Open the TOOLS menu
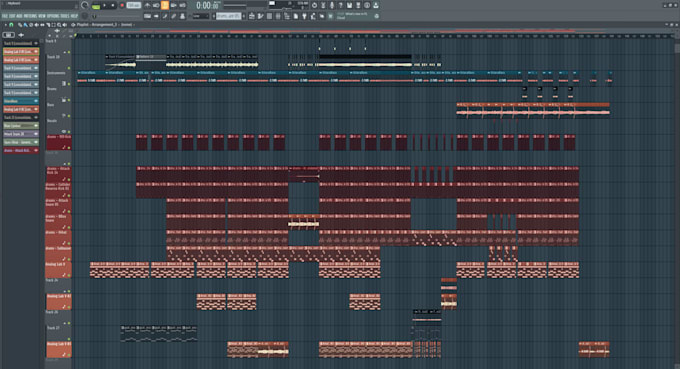The height and width of the screenshot is (369, 680). (65, 16)
